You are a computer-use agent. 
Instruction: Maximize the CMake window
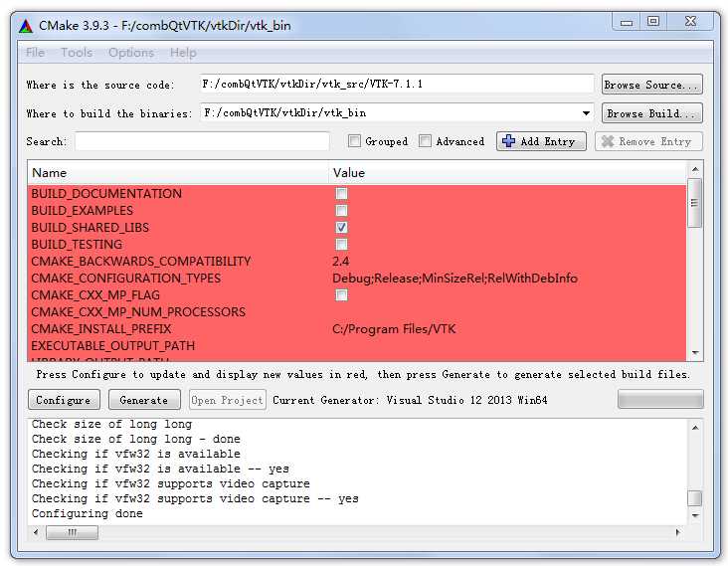pos(653,22)
